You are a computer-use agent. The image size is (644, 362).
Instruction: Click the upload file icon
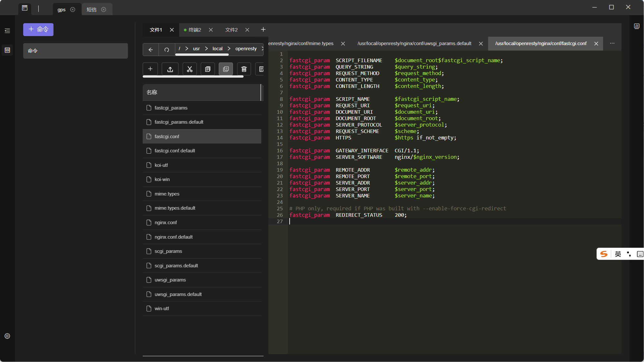click(170, 69)
